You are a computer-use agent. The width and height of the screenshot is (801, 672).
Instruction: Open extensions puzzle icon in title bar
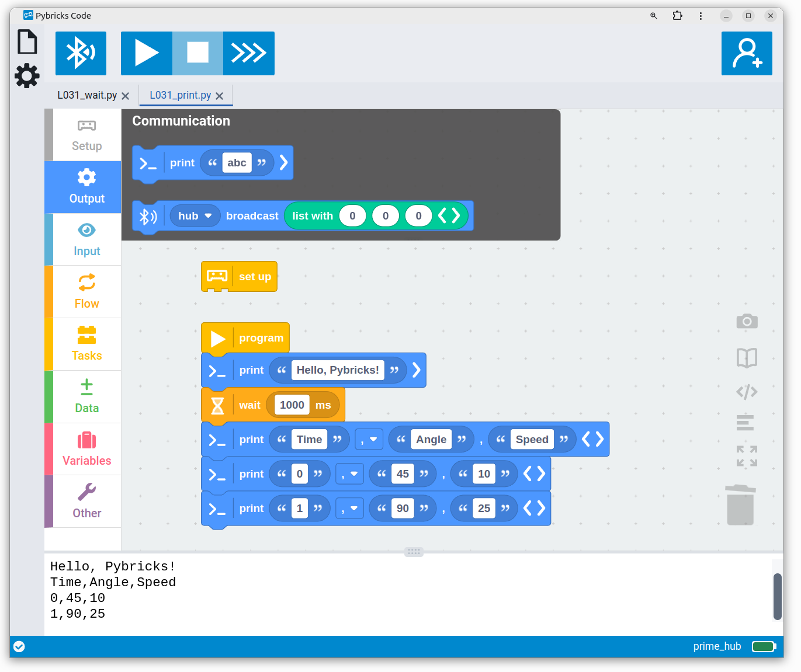(x=677, y=16)
